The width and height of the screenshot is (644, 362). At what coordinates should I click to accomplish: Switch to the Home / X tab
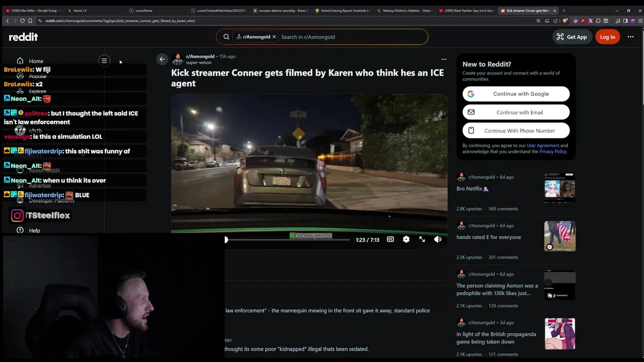pyautogui.click(x=93, y=11)
